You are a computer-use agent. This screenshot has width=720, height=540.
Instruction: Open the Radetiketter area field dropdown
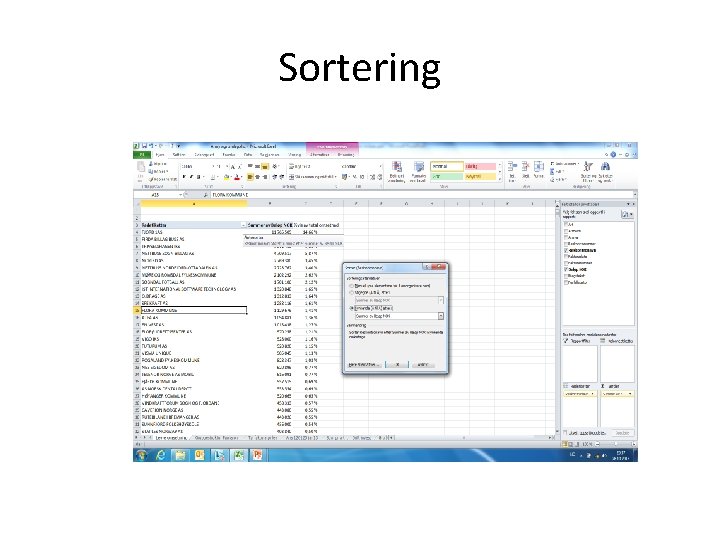[592, 394]
